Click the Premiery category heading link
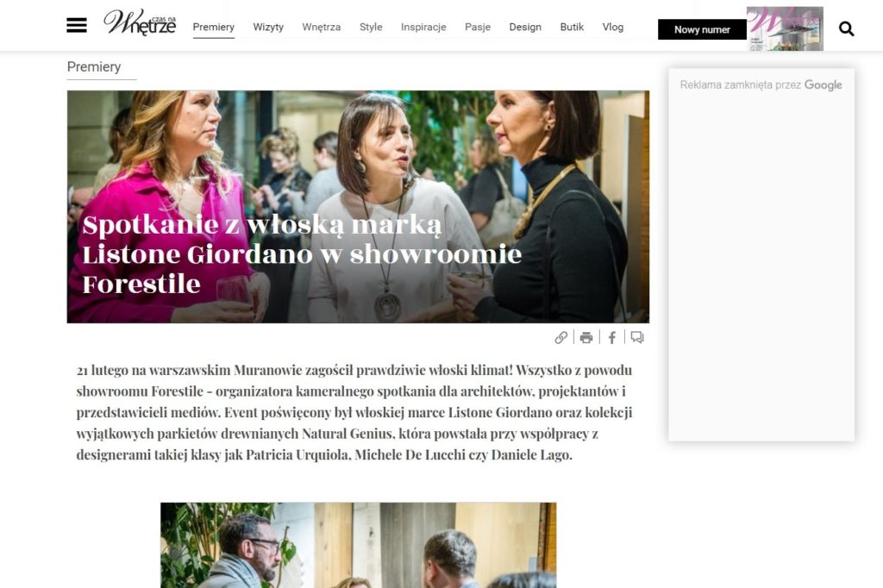The image size is (883, 588). [94, 66]
